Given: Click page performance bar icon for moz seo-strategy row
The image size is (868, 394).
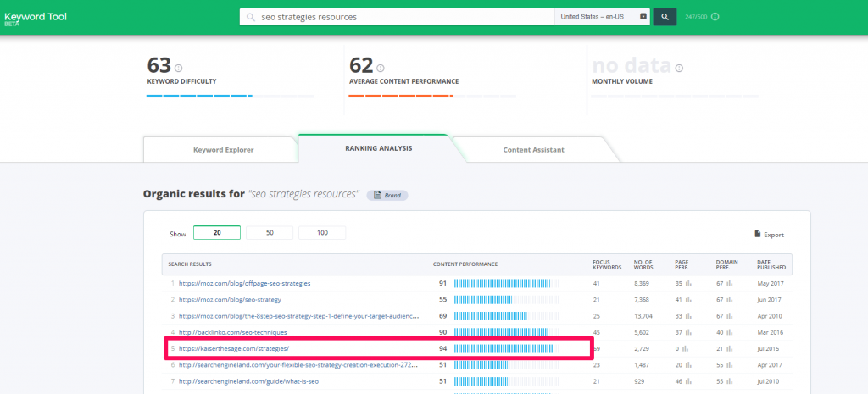Looking at the screenshot, I should tap(688, 299).
